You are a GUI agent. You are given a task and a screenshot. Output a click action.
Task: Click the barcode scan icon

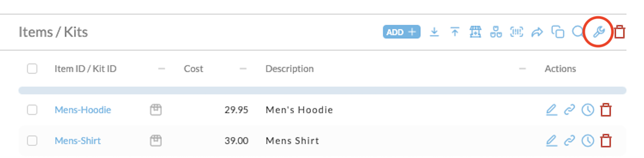pos(517,32)
